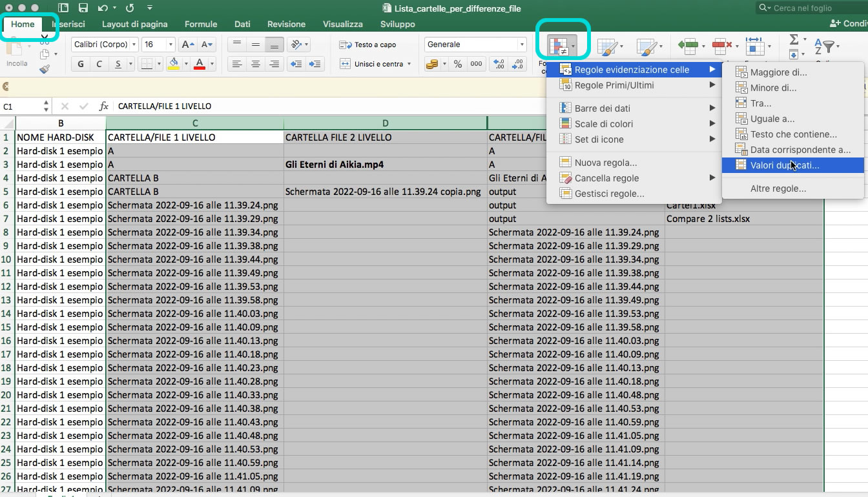Image resolution: width=868 pixels, height=497 pixels.
Task: Increase font size with the larger A button
Action: click(187, 45)
